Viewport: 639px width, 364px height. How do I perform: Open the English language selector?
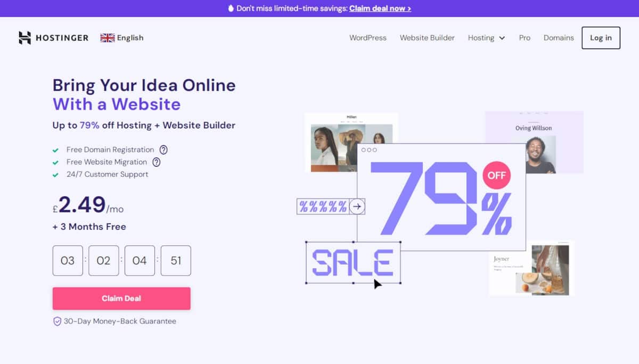pos(122,38)
